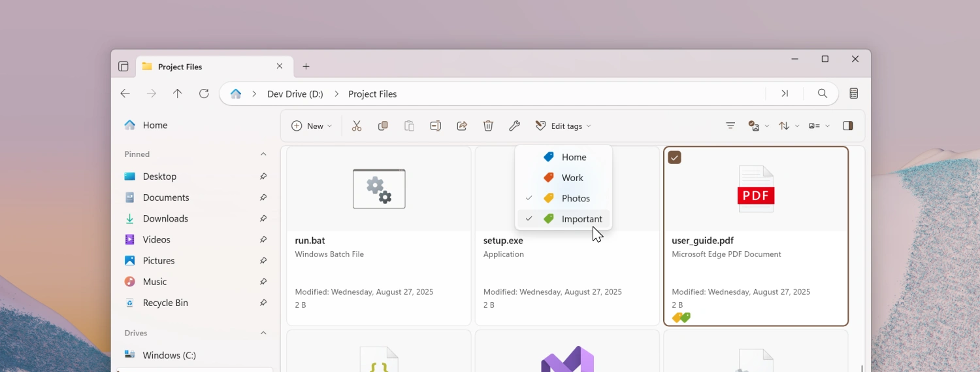The width and height of the screenshot is (980, 372).
Task: Unpin Downloads via its pin icon
Action: pyautogui.click(x=263, y=218)
